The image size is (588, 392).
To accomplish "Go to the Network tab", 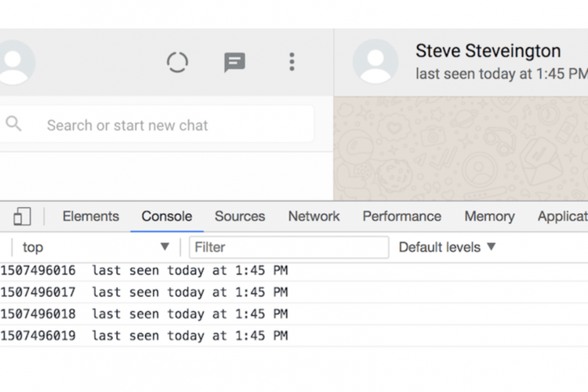I will (314, 216).
